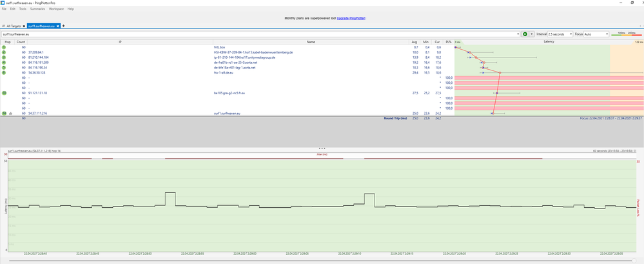
Task: Open the File menu
Action: coord(4,8)
